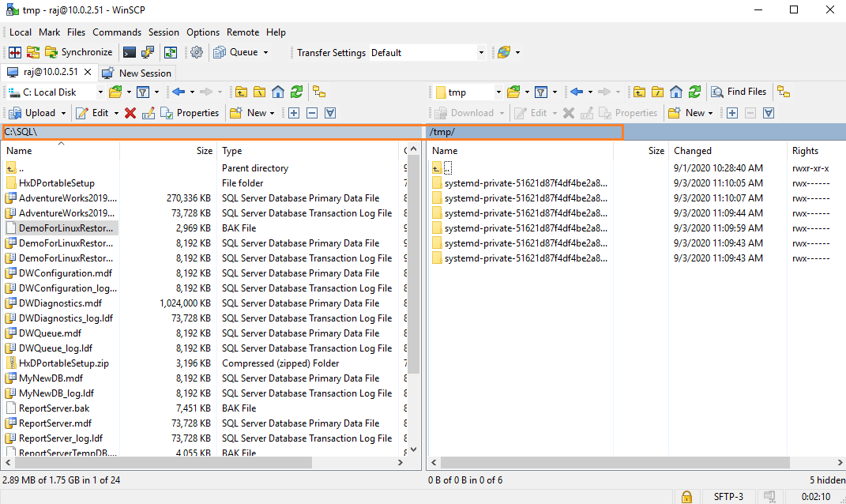Toggle the remote directory tree view
The height and width of the screenshot is (504, 846).
coord(784,92)
